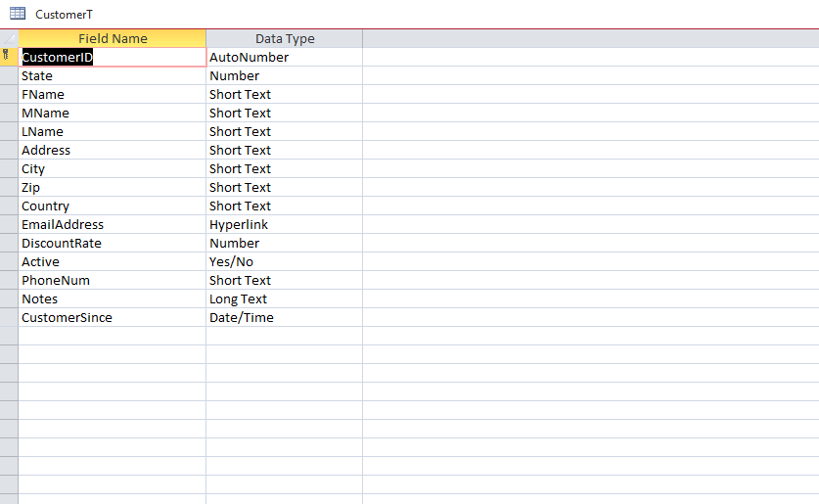Click the State field name cell

pos(113,75)
